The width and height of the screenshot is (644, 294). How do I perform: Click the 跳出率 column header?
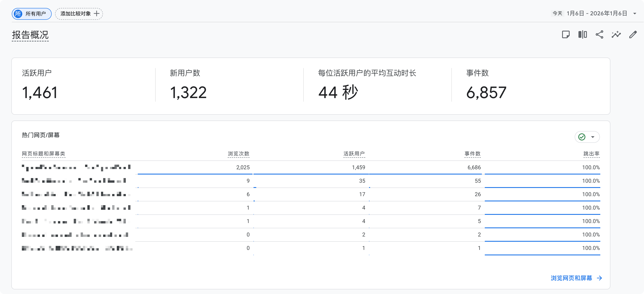(x=591, y=154)
